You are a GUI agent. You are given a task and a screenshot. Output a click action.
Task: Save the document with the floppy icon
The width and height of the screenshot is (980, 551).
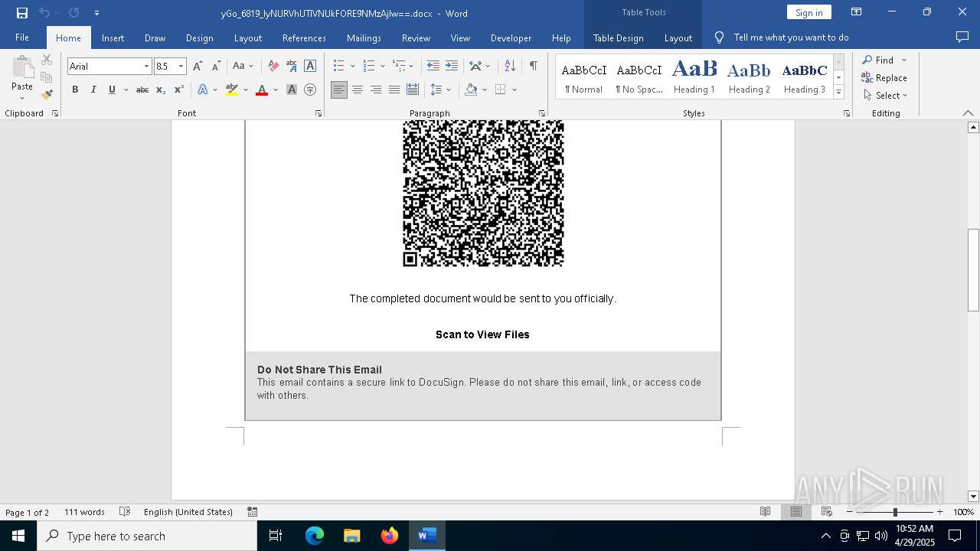tap(22, 13)
